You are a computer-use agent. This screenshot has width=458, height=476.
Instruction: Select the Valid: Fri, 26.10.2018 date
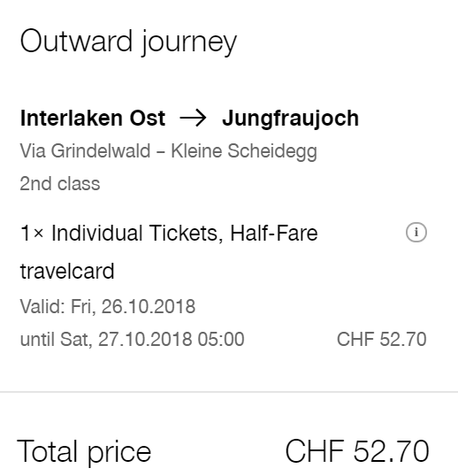108,306
